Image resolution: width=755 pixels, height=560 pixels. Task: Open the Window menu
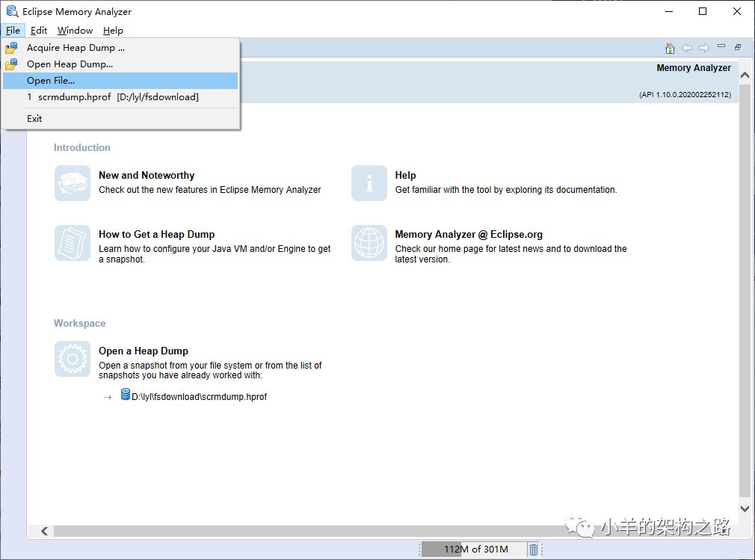click(75, 31)
